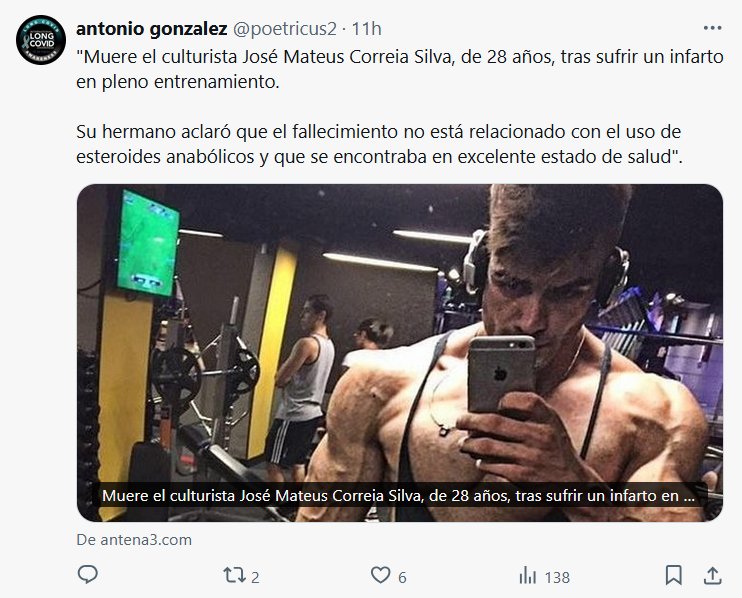
Task: Click the Long Covid profile avatar
Action: tap(41, 41)
